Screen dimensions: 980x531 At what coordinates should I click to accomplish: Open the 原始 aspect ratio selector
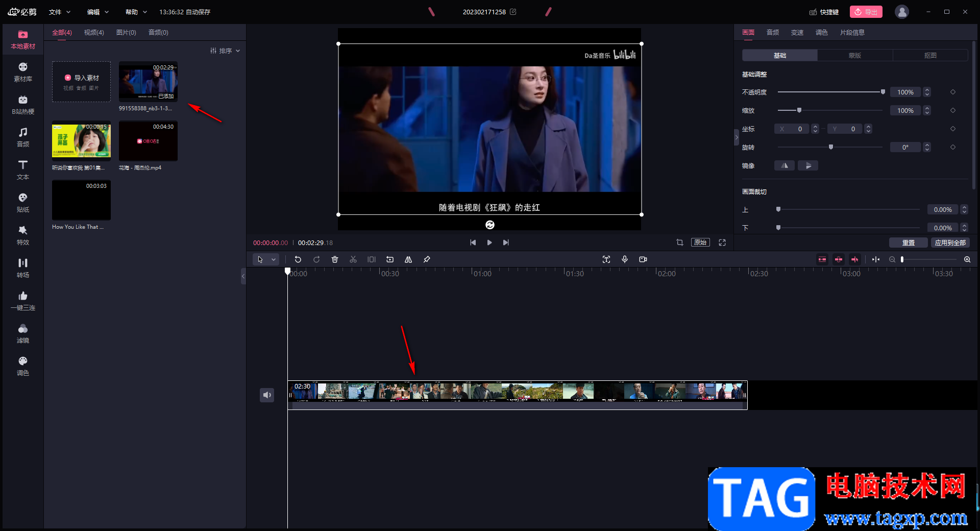700,243
